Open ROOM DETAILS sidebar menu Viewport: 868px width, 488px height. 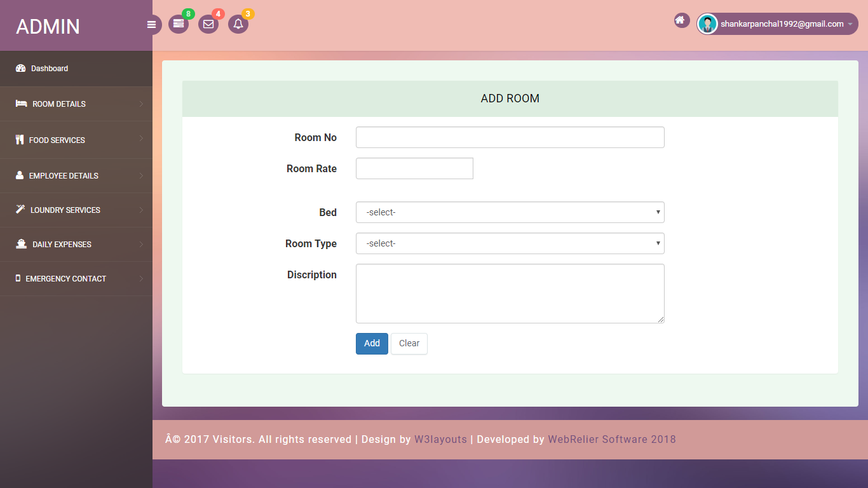tap(76, 104)
